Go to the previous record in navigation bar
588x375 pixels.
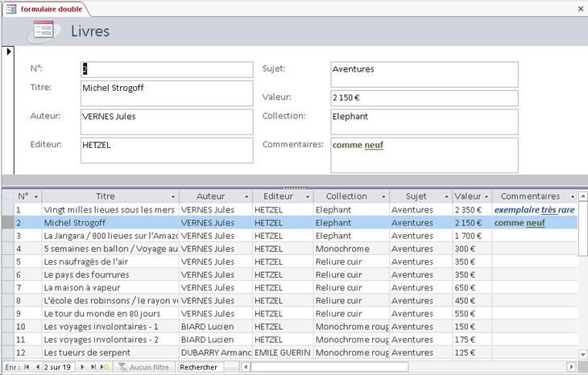click(37, 367)
